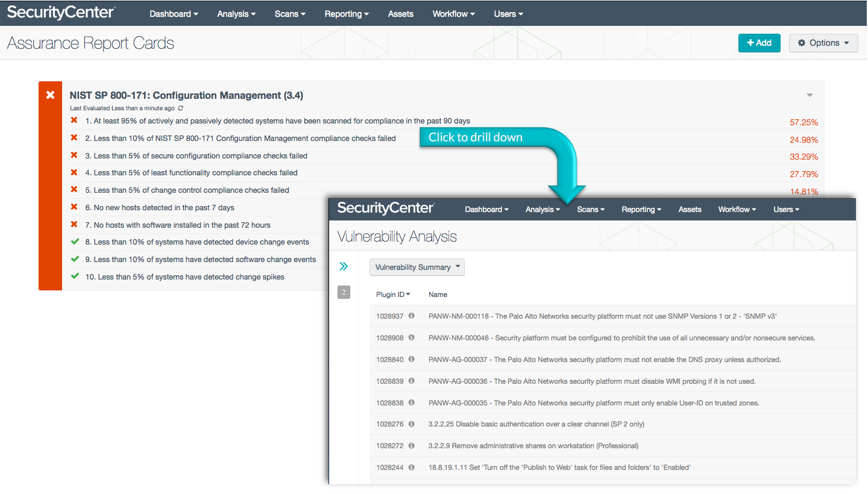
Task: Click the 33.29% secure configuration value
Action: click(804, 157)
